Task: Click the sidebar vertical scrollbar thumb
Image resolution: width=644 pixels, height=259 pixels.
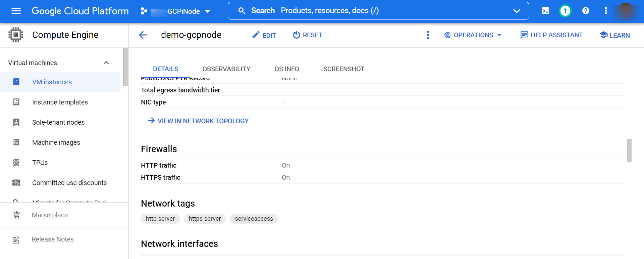Action: [x=125, y=67]
